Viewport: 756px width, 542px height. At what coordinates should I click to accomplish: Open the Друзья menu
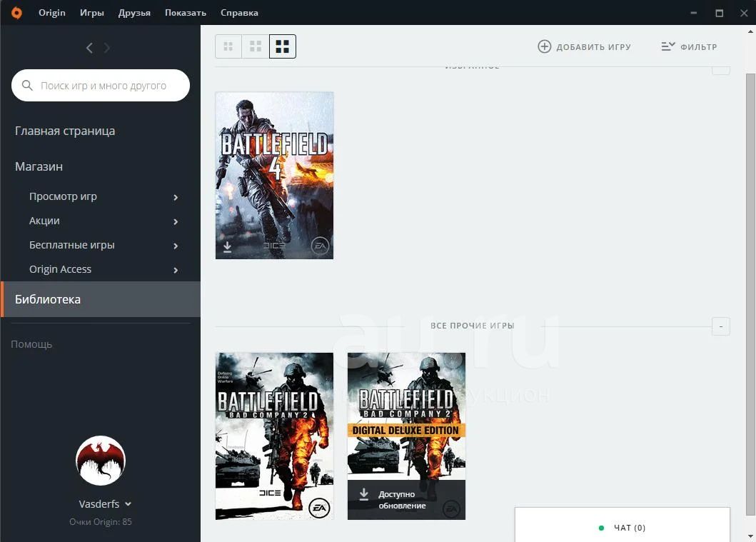pos(134,13)
